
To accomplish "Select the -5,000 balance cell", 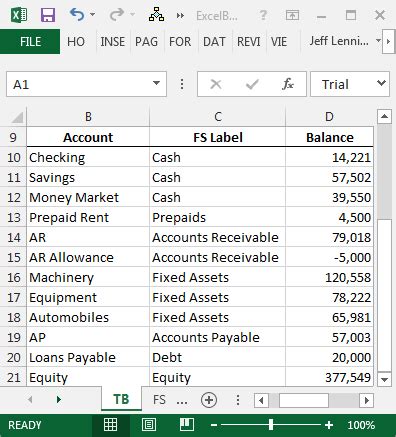I will (x=329, y=257).
